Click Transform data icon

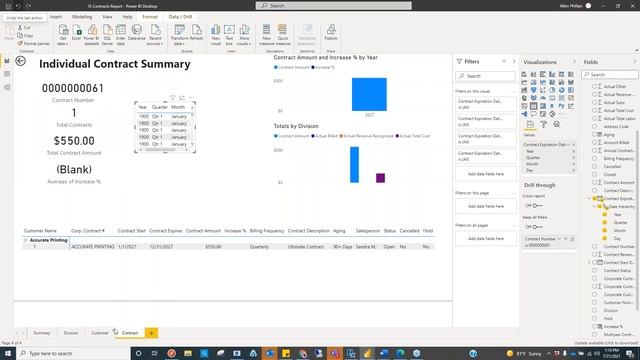pos(179,30)
